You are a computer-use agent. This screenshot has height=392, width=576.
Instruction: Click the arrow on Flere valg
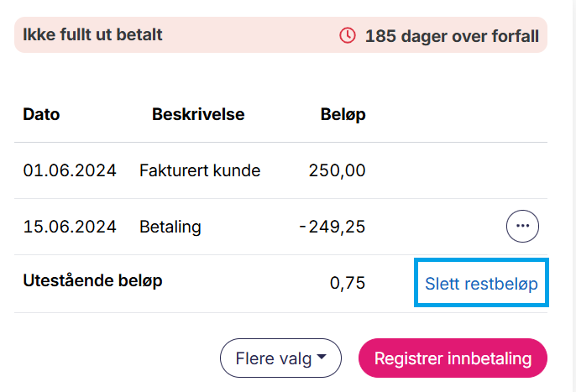point(322,359)
